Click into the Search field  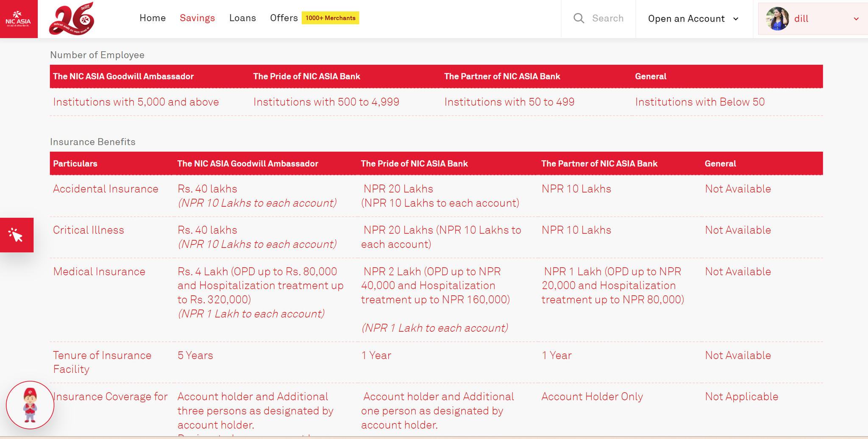click(x=607, y=18)
